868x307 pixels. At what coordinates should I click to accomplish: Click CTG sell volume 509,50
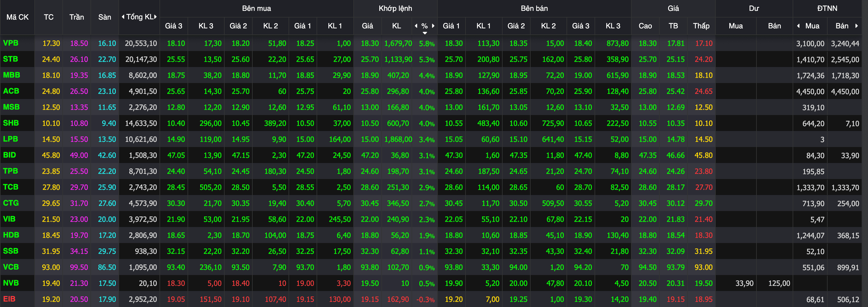tap(553, 203)
